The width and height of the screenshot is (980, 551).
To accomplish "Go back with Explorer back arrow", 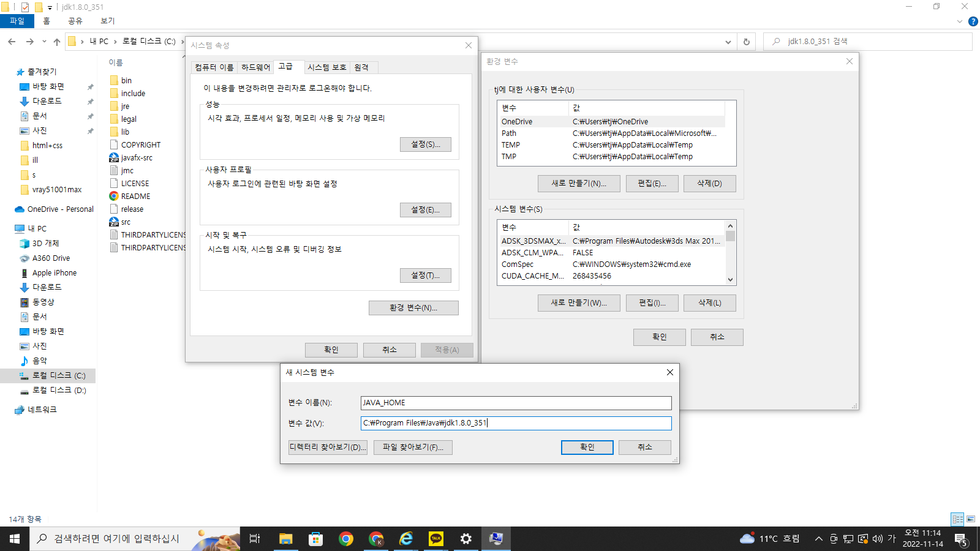I will pyautogui.click(x=12, y=42).
